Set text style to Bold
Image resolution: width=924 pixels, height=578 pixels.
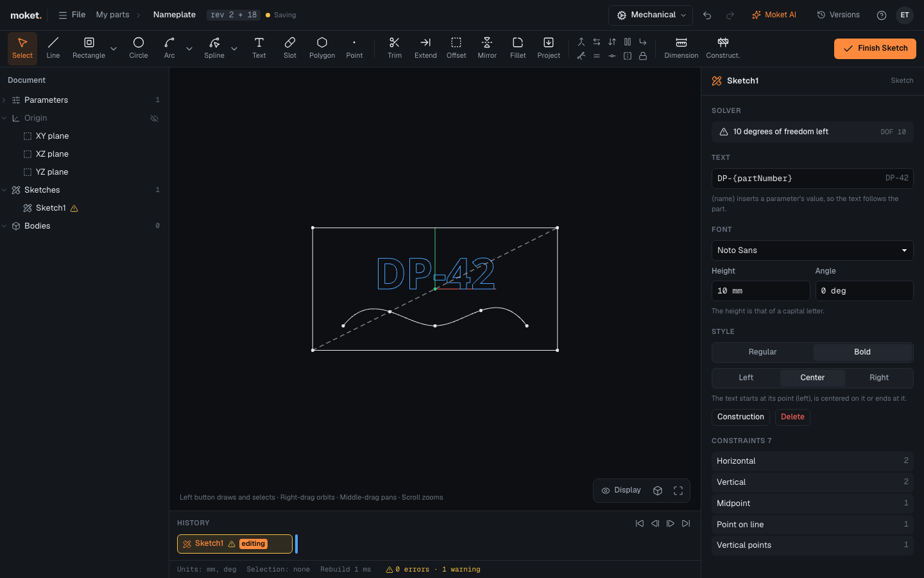click(862, 352)
